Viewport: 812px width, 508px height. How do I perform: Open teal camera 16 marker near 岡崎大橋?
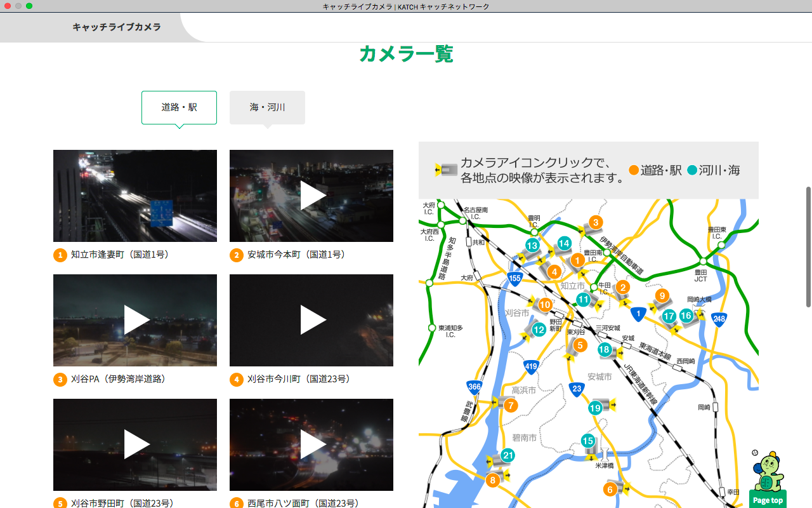coord(686,316)
